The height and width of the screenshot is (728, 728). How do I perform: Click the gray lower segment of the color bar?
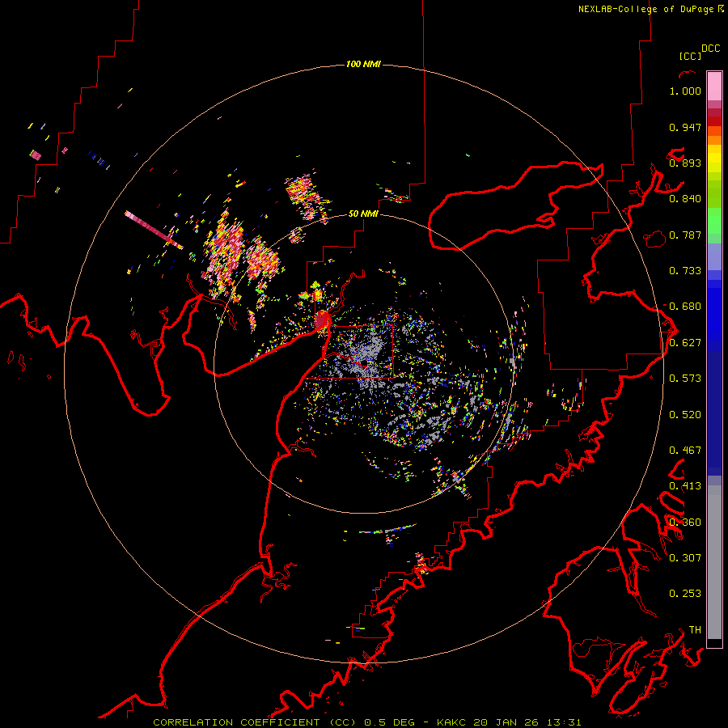click(x=714, y=562)
